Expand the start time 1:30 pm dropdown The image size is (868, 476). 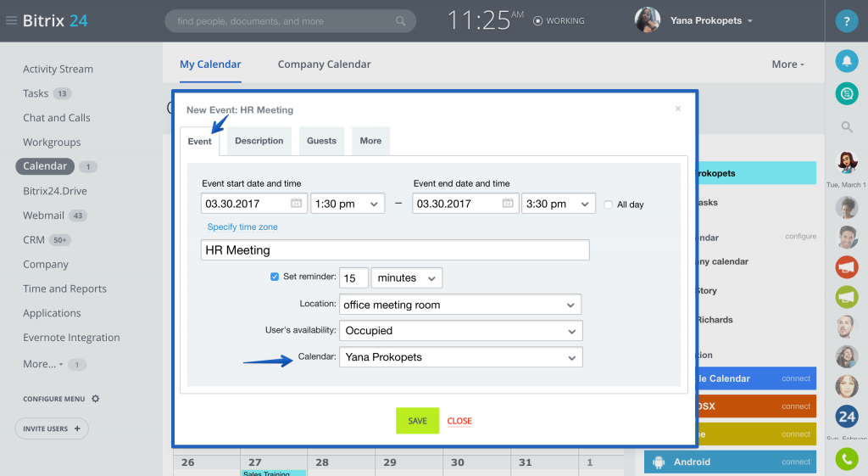click(x=348, y=204)
